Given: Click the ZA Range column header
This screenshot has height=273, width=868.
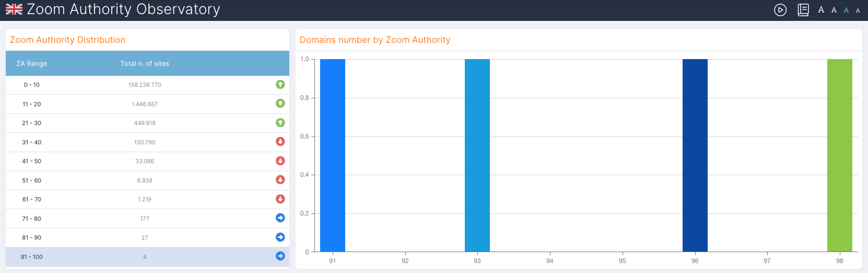Looking at the screenshot, I should (x=32, y=63).
